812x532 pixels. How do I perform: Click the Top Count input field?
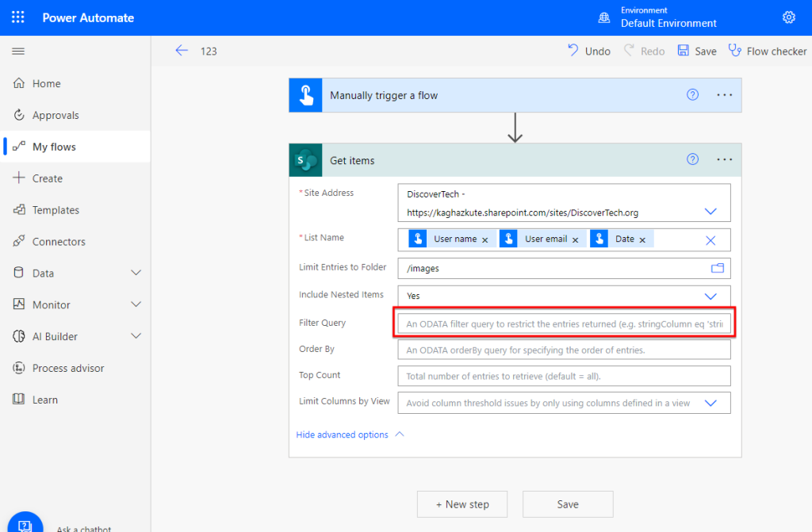[x=564, y=376]
